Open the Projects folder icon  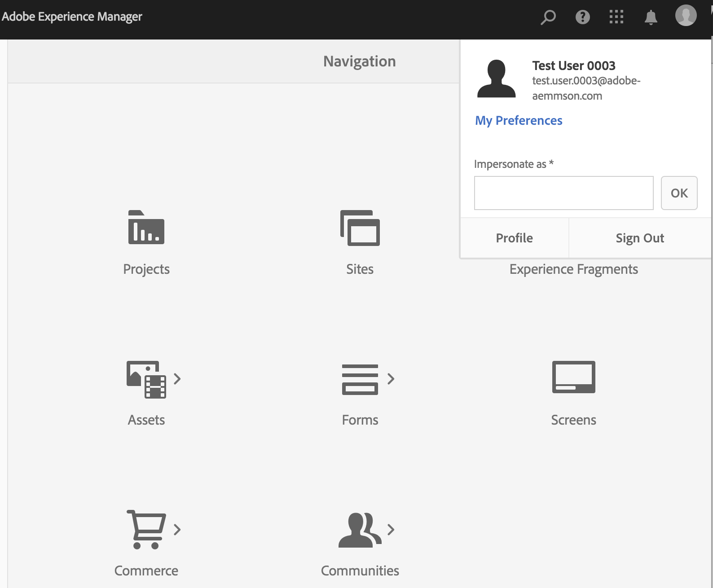[146, 227]
